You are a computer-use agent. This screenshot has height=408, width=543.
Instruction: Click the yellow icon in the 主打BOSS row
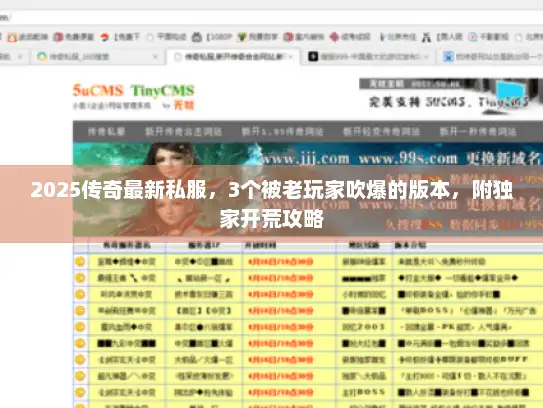80,392
